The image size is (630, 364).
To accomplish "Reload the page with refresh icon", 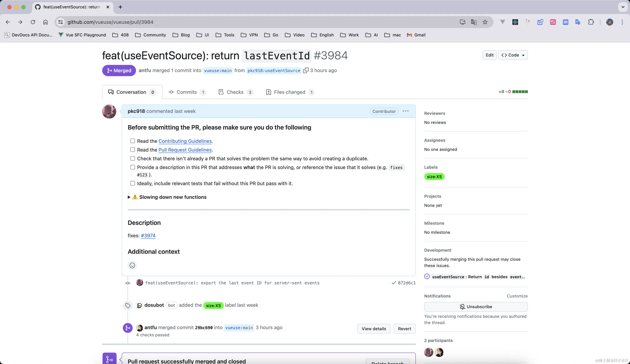I will tap(33, 22).
